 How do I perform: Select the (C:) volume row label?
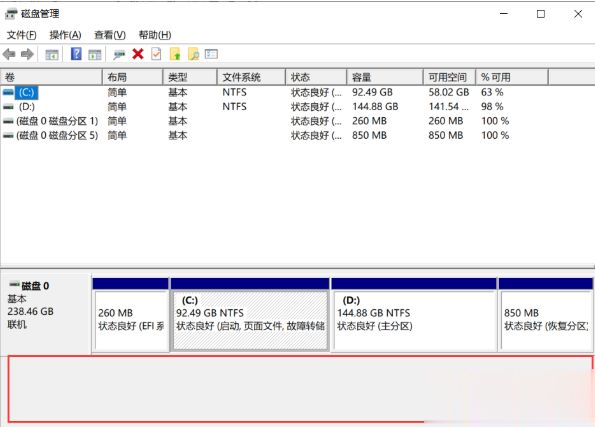tap(27, 92)
